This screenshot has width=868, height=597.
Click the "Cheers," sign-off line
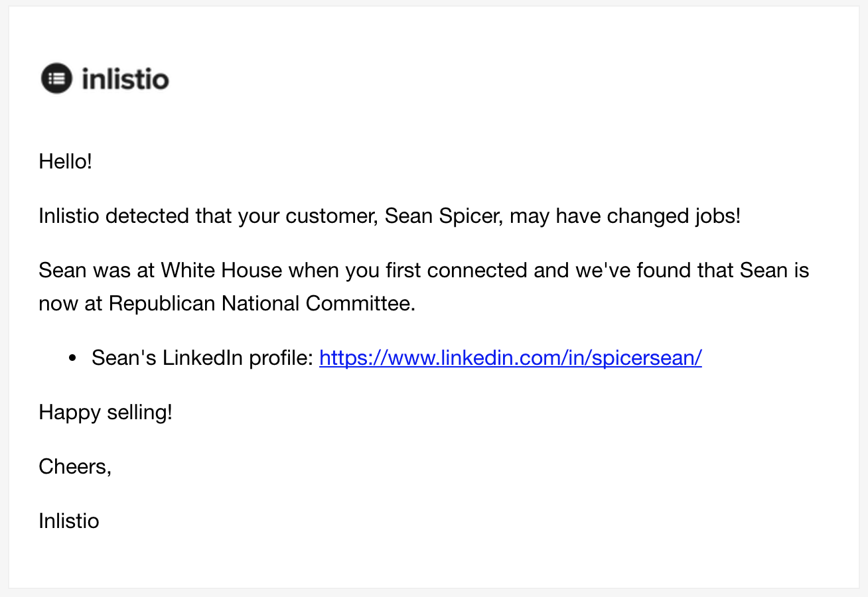click(75, 467)
